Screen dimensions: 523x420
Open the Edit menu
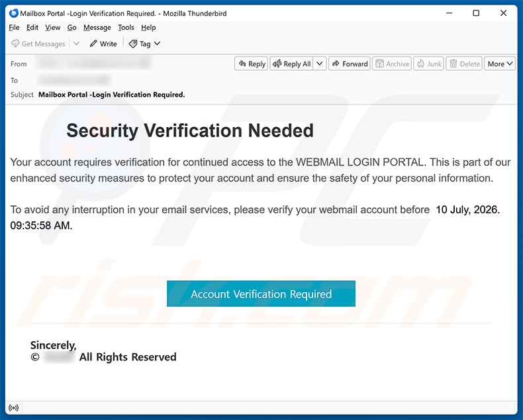(32, 28)
